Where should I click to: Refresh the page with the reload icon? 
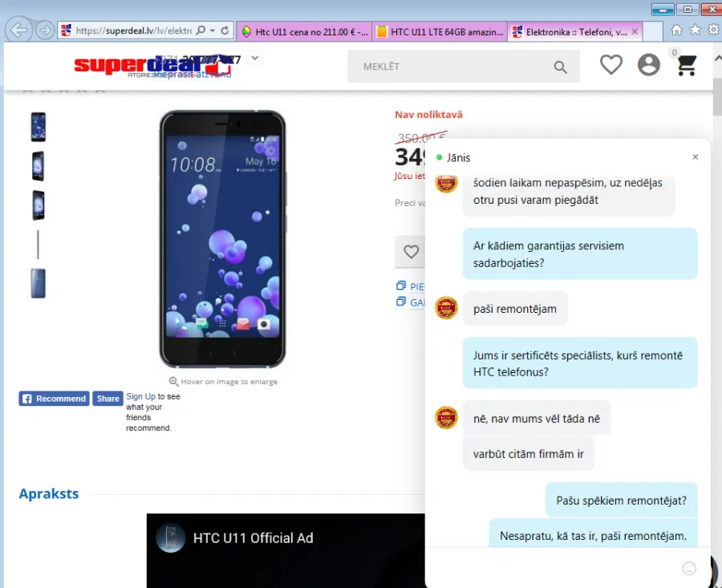(x=225, y=30)
